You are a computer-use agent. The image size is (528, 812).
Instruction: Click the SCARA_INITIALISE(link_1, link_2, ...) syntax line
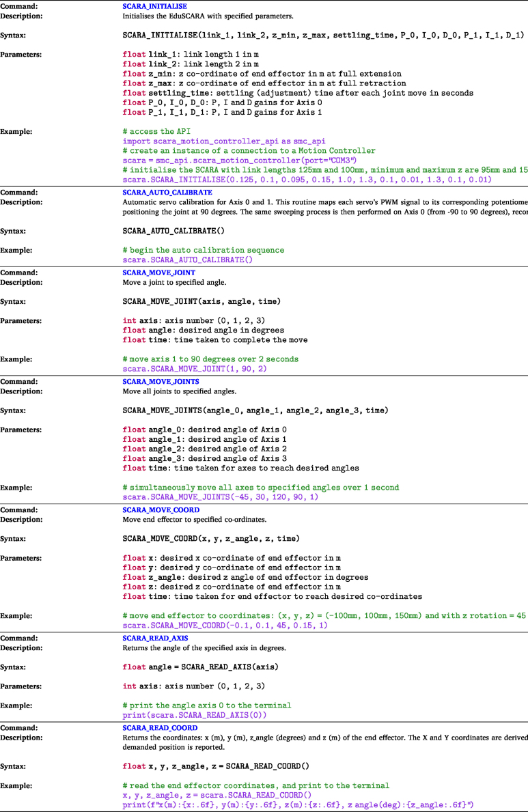[x=323, y=36]
